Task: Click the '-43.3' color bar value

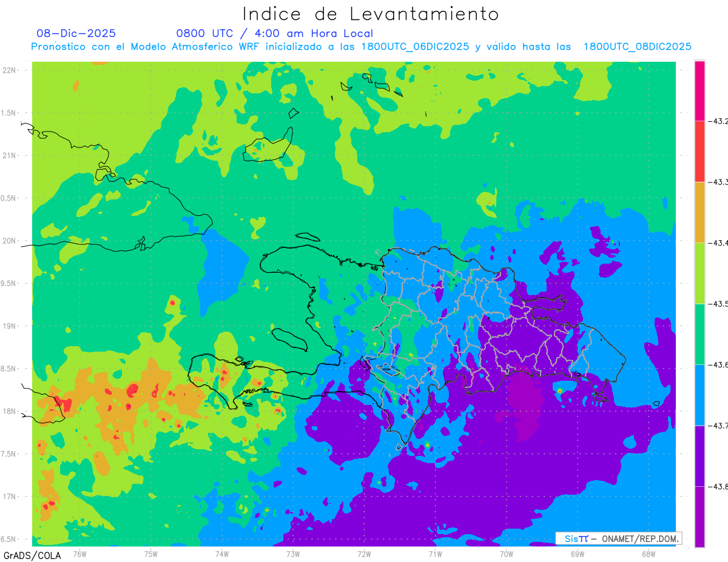Action: (718, 182)
